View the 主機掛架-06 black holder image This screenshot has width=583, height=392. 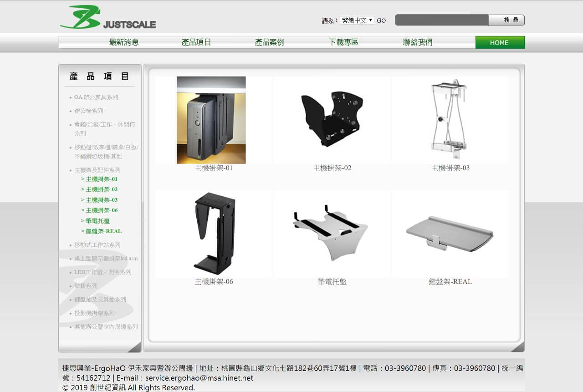214,233
